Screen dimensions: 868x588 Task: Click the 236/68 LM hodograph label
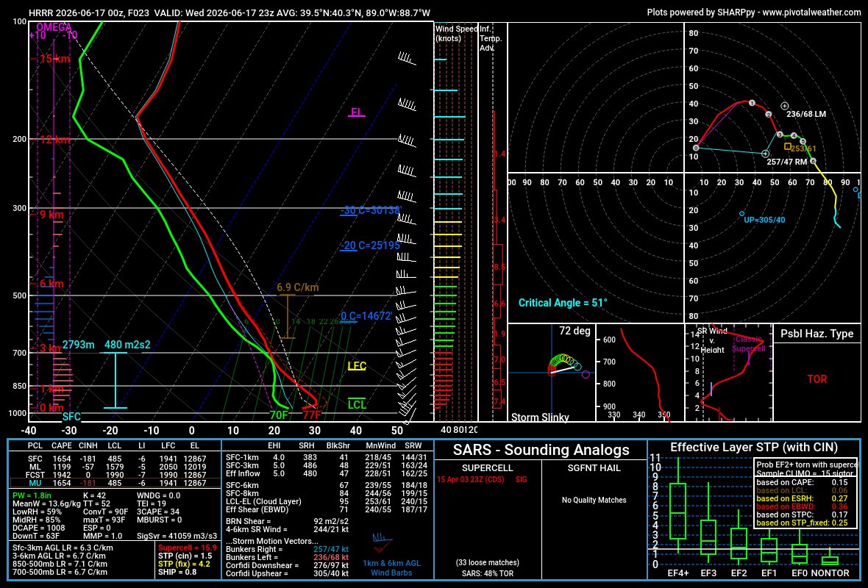[806, 114]
